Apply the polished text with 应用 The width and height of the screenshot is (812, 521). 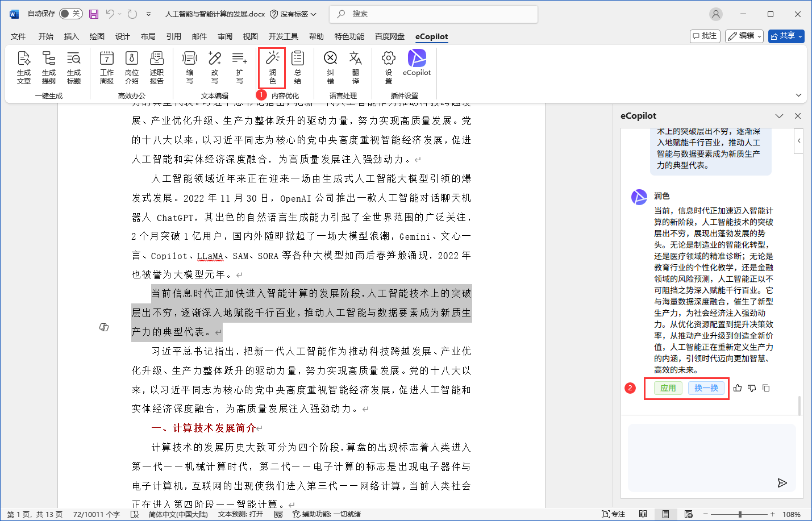coord(668,388)
